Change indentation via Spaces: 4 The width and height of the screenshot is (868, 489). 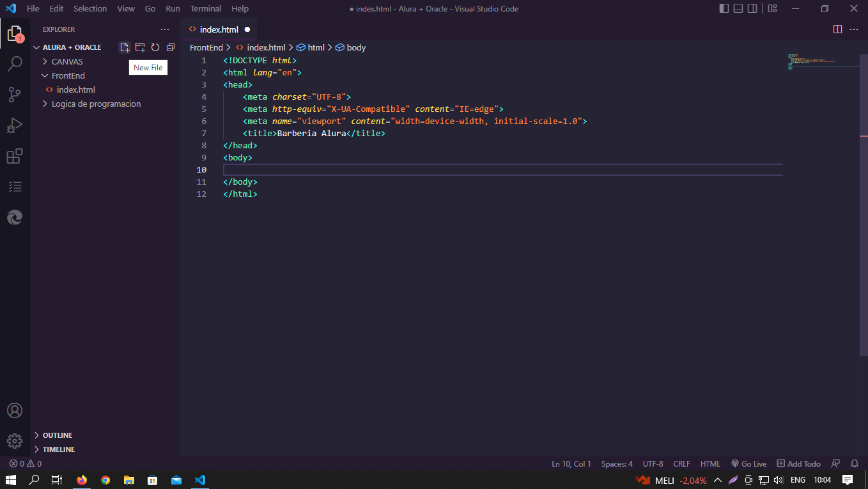point(617,463)
